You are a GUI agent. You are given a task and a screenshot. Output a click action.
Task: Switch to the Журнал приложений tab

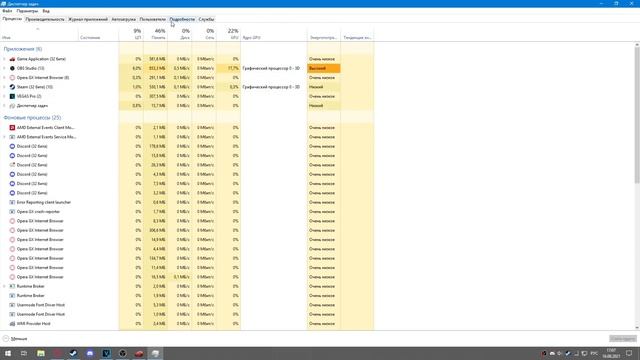coord(88,19)
